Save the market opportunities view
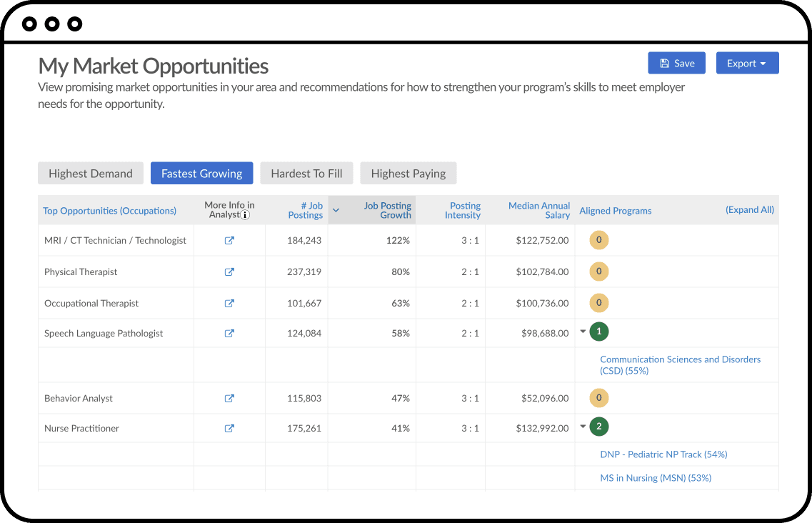Viewport: 812px width, 523px height. tap(676, 64)
